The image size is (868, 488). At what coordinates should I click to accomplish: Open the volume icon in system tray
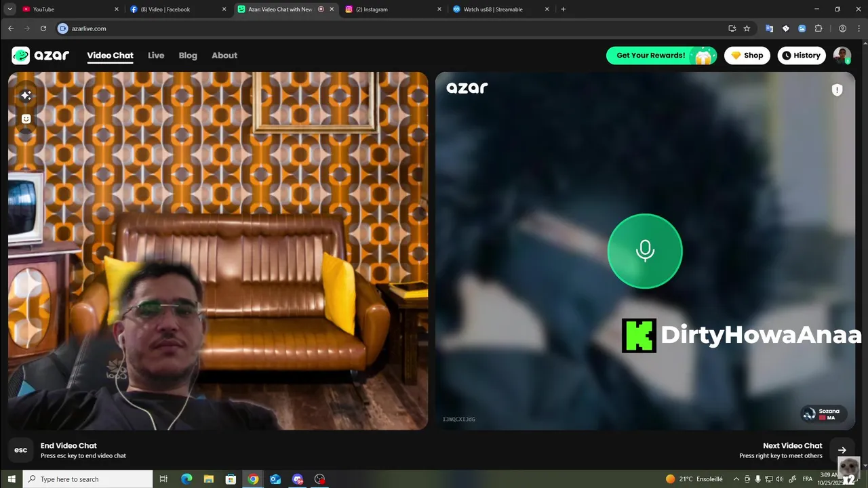pos(779,479)
